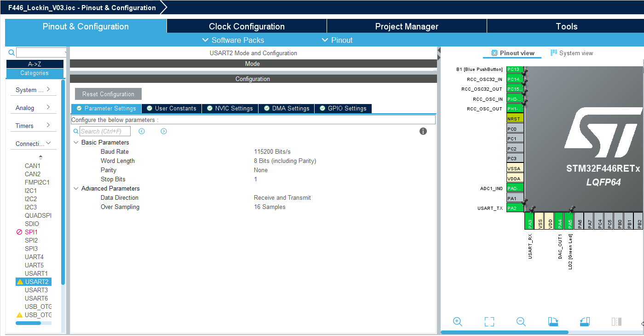Click the pin icon on PA5
644x336 pixels.
point(572,209)
